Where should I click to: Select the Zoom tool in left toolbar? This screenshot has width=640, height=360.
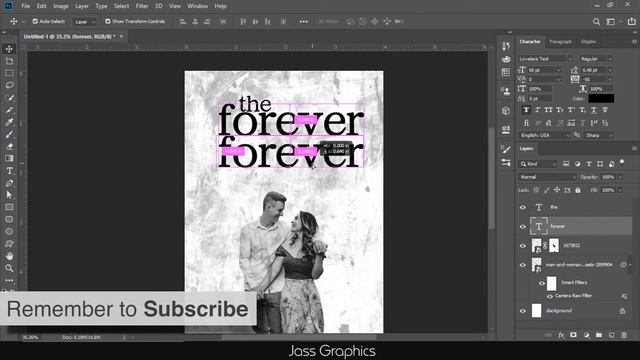click(9, 268)
